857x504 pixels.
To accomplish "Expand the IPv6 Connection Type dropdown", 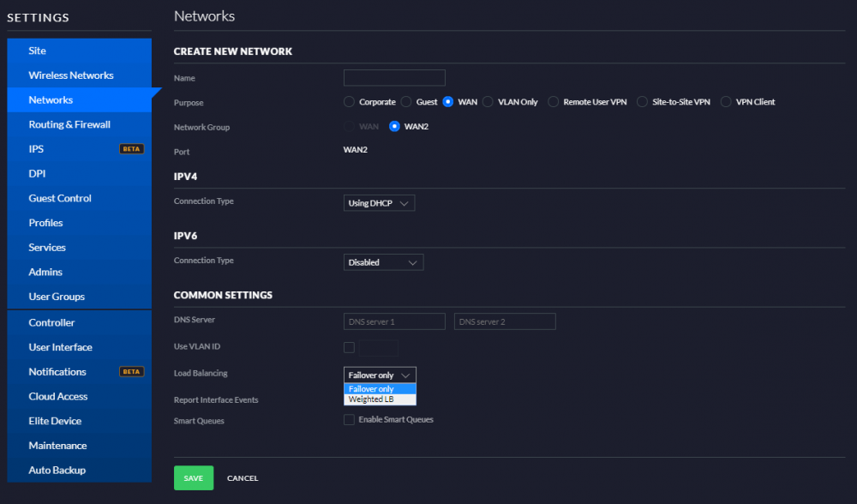I will 383,262.
